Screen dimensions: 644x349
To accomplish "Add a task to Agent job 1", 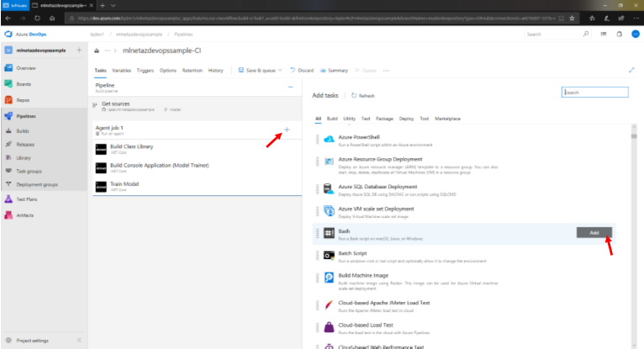I will (287, 130).
